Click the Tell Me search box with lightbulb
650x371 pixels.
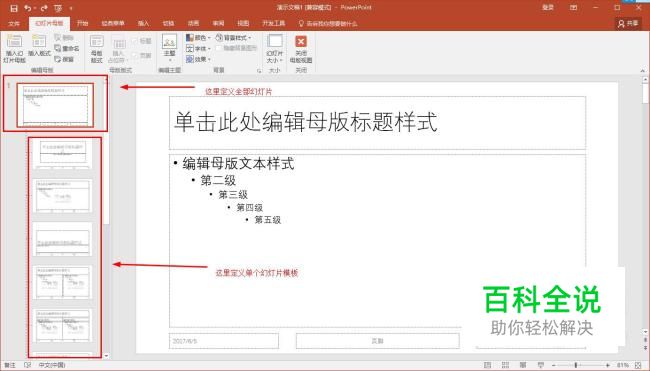tap(328, 24)
